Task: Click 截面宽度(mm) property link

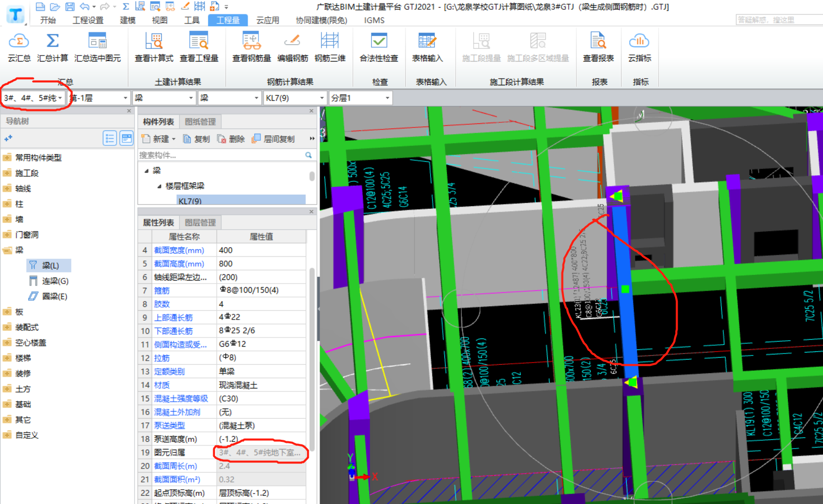Action: tap(179, 250)
